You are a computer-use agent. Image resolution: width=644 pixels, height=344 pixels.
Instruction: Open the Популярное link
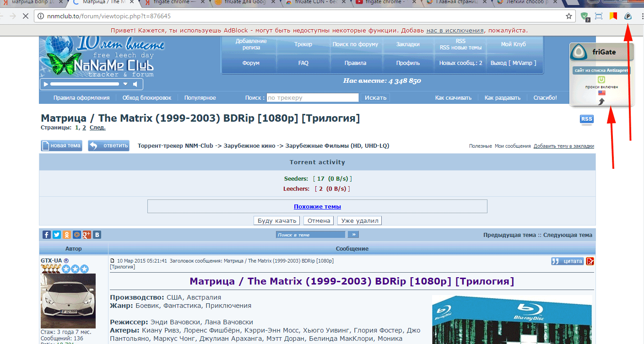pyautogui.click(x=200, y=98)
